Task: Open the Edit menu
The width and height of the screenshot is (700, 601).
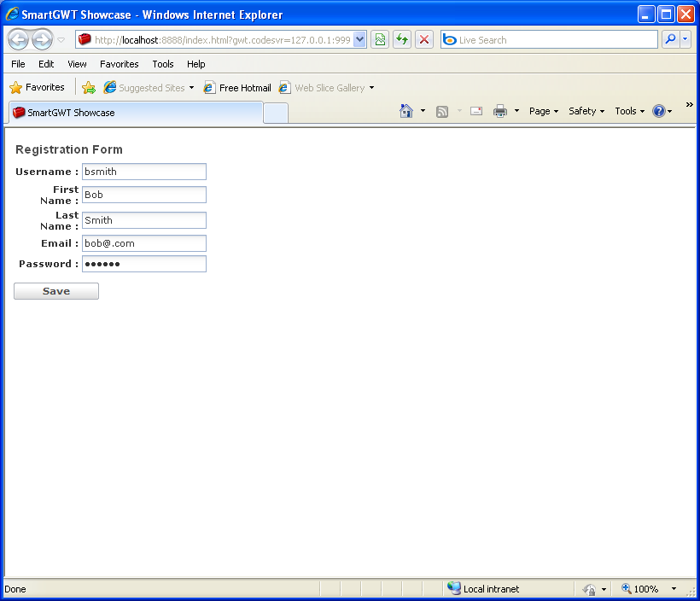Action: click(46, 64)
